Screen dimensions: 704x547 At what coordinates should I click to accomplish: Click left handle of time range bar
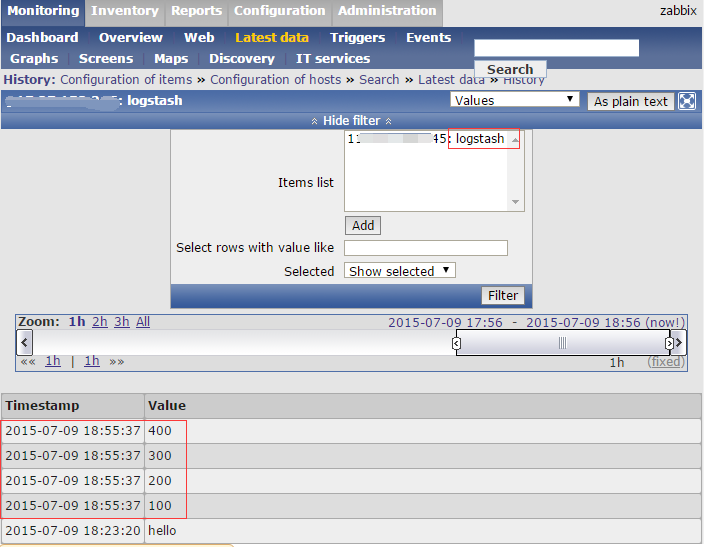coord(457,343)
